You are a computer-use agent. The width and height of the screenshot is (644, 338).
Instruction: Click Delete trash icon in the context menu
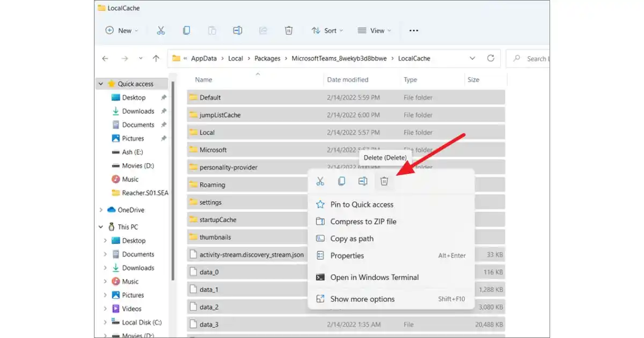pos(384,181)
